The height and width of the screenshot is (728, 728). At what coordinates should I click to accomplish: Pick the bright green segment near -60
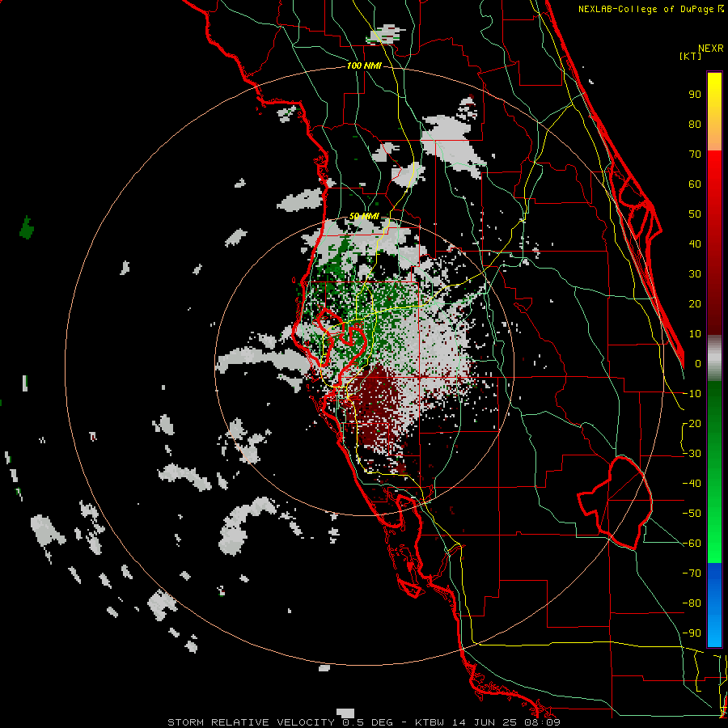714,550
